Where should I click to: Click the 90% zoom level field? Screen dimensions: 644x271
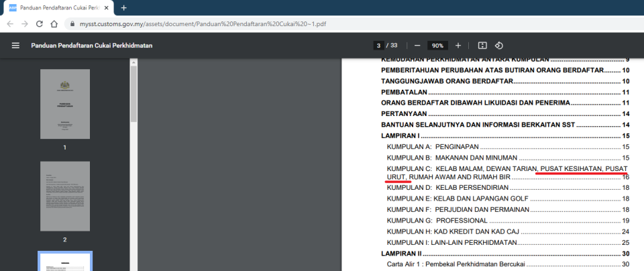437,46
